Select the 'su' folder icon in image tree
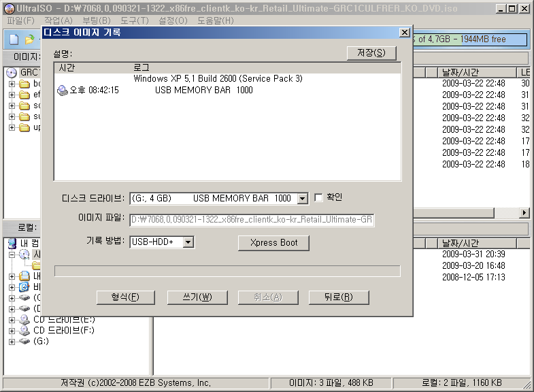Image resolution: width=534 pixels, height=392 pixels. click(x=24, y=116)
